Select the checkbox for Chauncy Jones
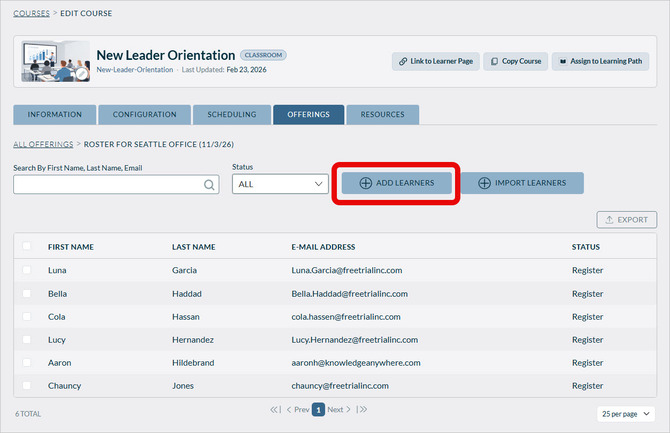The width and height of the screenshot is (670, 433). [26, 386]
